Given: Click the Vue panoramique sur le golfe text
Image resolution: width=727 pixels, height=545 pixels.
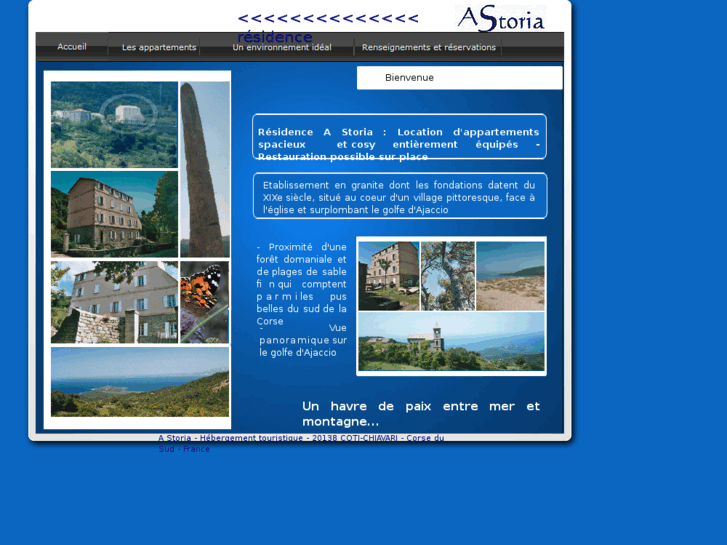Looking at the screenshot, I should tap(303, 340).
